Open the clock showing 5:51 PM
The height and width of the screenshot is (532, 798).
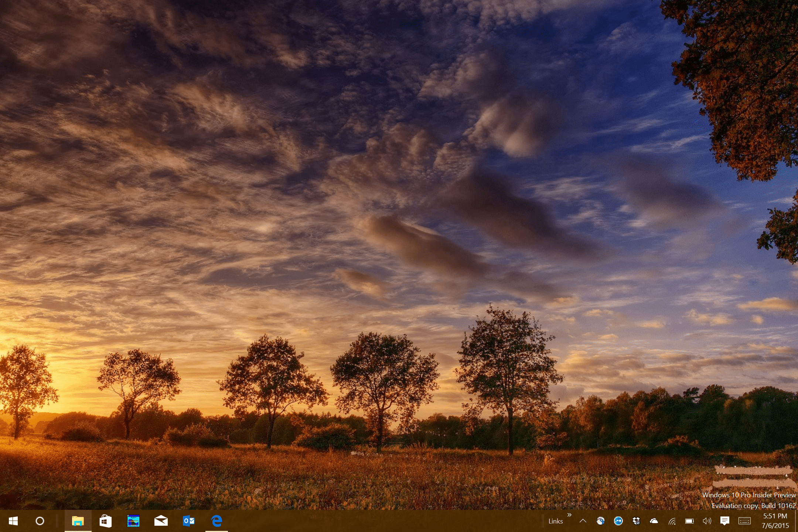pos(775,521)
